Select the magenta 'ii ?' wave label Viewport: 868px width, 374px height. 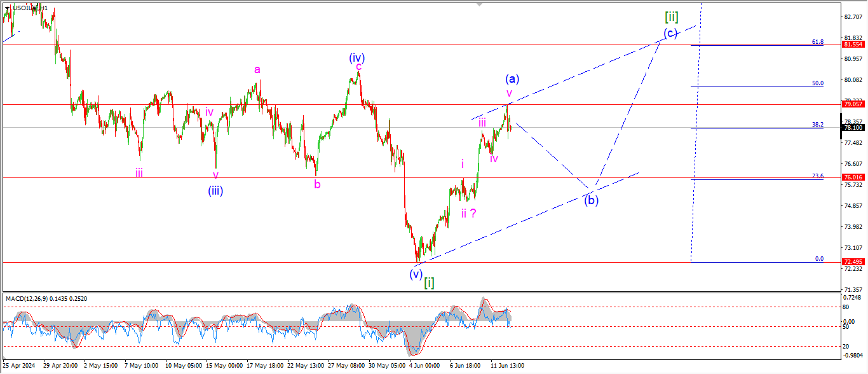[x=469, y=214]
